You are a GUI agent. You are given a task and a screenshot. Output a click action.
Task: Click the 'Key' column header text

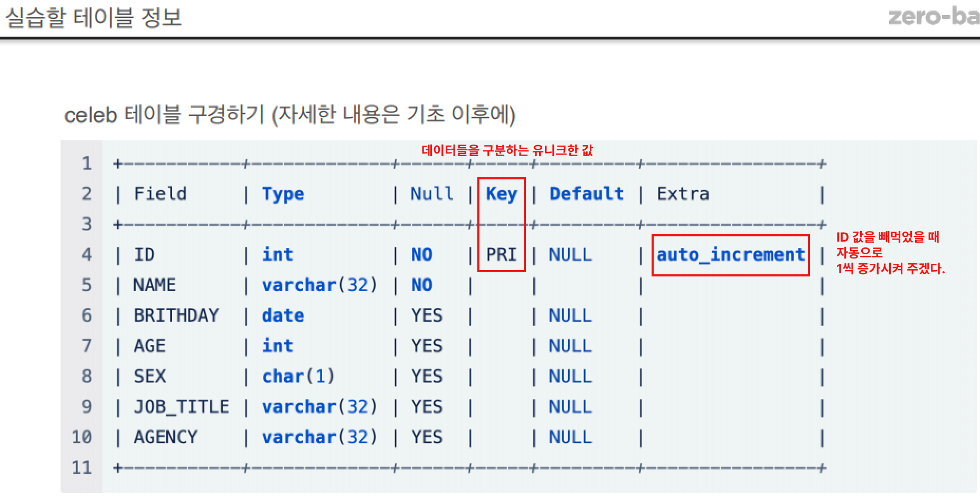501,195
